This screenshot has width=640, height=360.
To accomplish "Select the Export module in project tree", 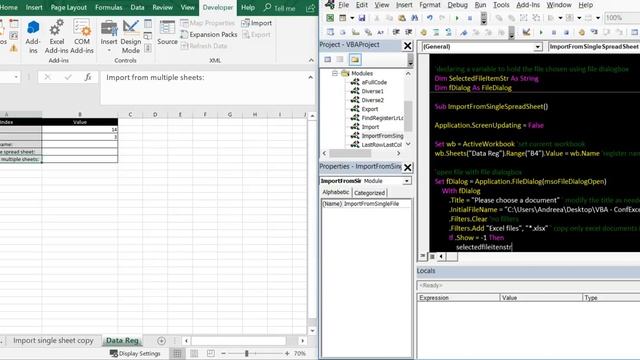I will tap(370, 109).
